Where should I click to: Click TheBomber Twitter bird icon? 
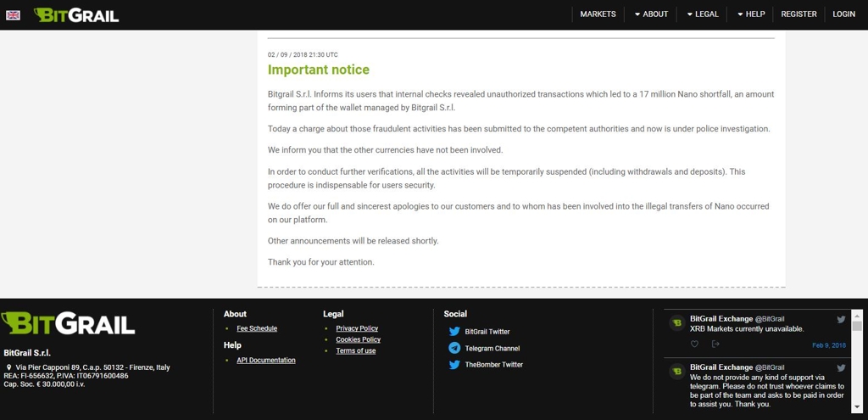[454, 365]
